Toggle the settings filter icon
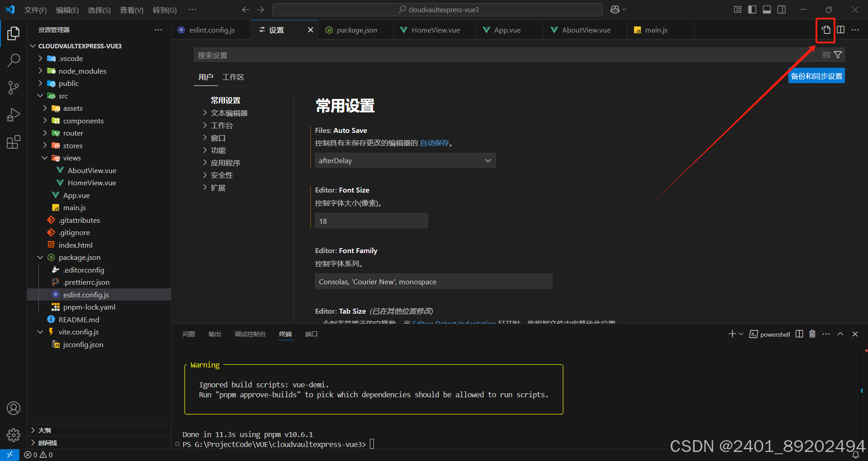868x461 pixels. click(838, 55)
